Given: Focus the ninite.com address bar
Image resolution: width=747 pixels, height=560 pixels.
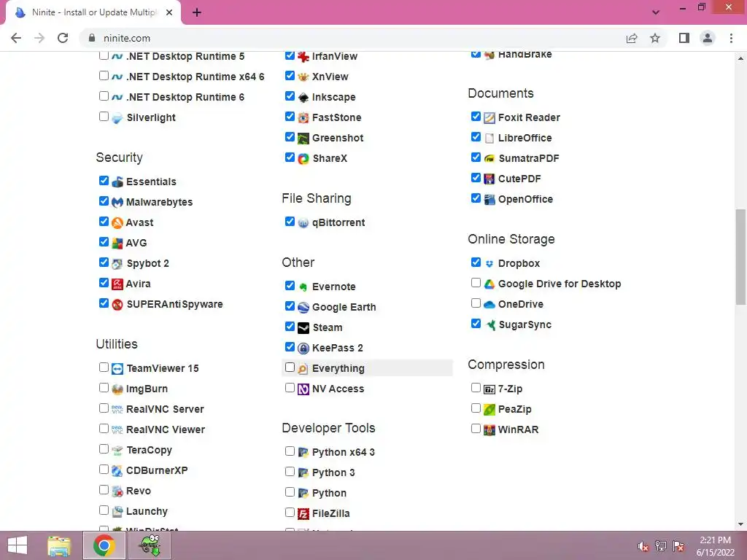Looking at the screenshot, I should click(x=352, y=38).
